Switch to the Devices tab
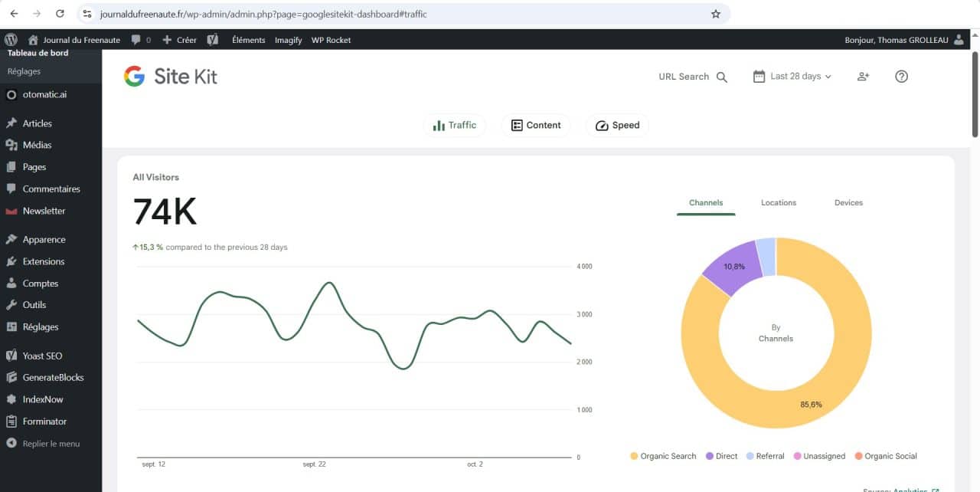This screenshot has height=492, width=980. (x=848, y=203)
